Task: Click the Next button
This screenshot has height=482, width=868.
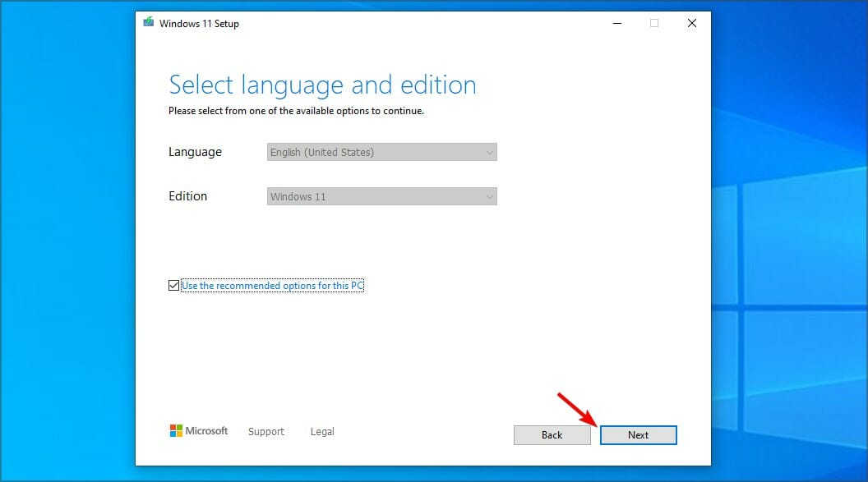Action: [x=639, y=435]
